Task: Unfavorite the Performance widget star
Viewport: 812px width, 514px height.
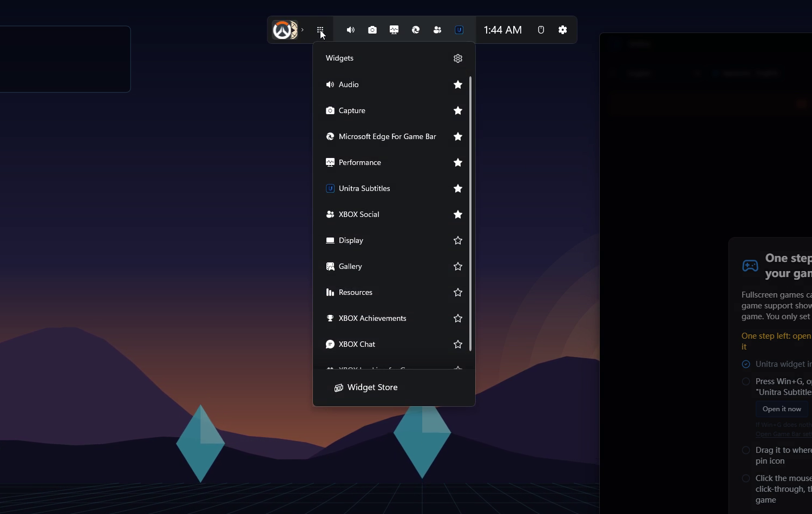Action: [x=458, y=162]
